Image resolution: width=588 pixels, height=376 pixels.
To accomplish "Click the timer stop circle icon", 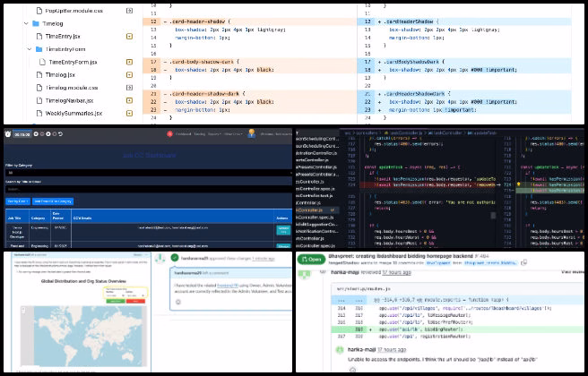I will (x=55, y=134).
